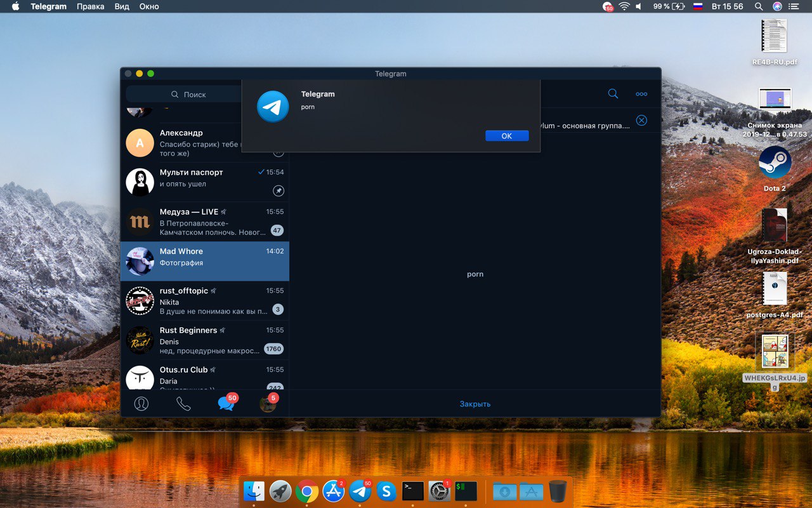Open the Telegram menu in the menu bar
Screen dimensions: 812x508
pyautogui.click(x=48, y=6)
